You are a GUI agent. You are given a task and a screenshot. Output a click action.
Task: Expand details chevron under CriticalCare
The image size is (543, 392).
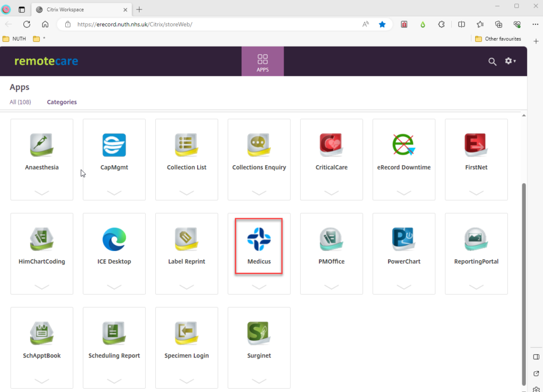click(331, 193)
